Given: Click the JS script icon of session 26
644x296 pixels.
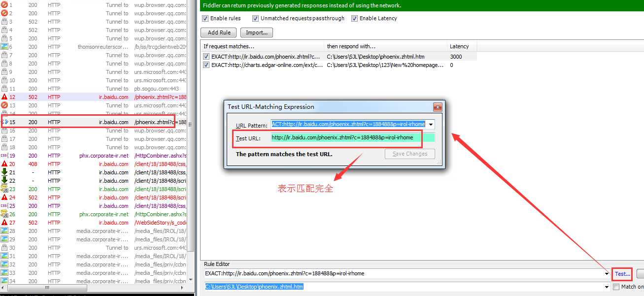Looking at the screenshot, I should coord(4,214).
